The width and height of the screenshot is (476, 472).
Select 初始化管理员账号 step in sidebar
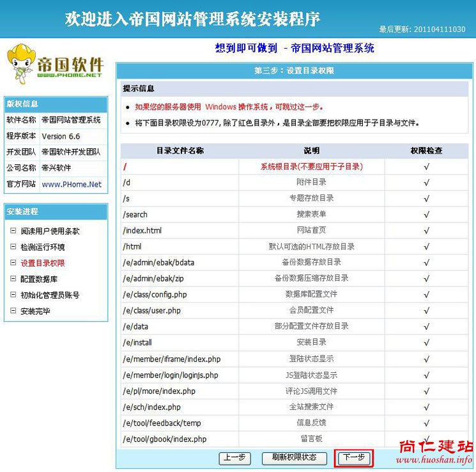pyautogui.click(x=50, y=295)
